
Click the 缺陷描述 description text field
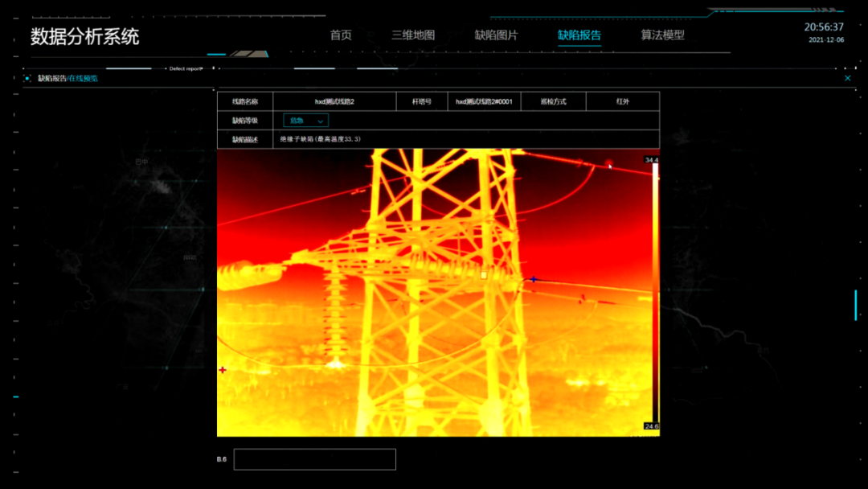466,139
